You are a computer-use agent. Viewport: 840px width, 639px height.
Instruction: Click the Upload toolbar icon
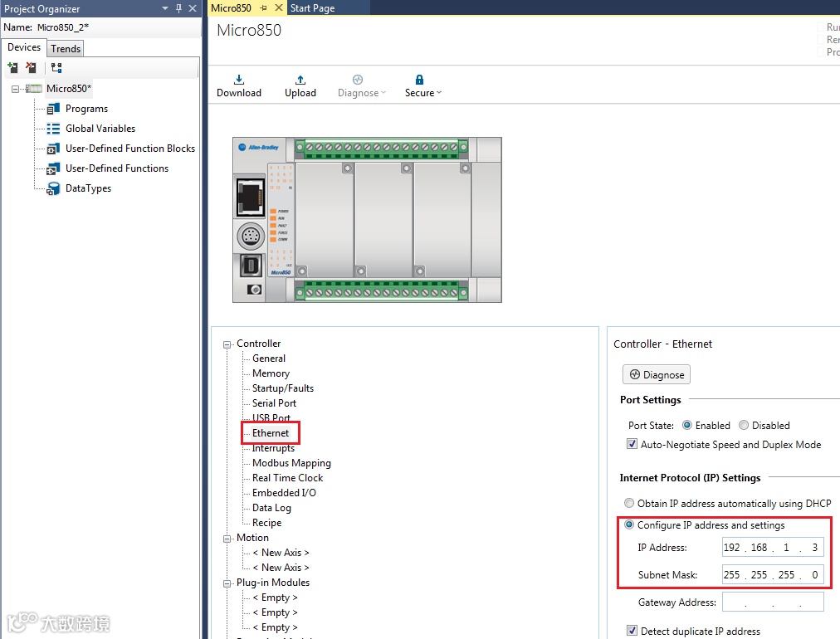tap(300, 80)
